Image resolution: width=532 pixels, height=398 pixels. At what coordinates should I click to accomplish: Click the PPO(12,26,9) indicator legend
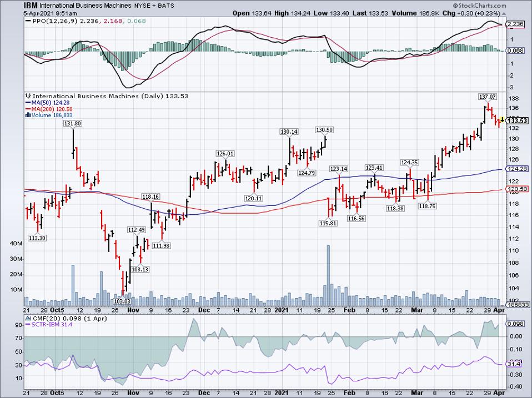tap(86, 21)
